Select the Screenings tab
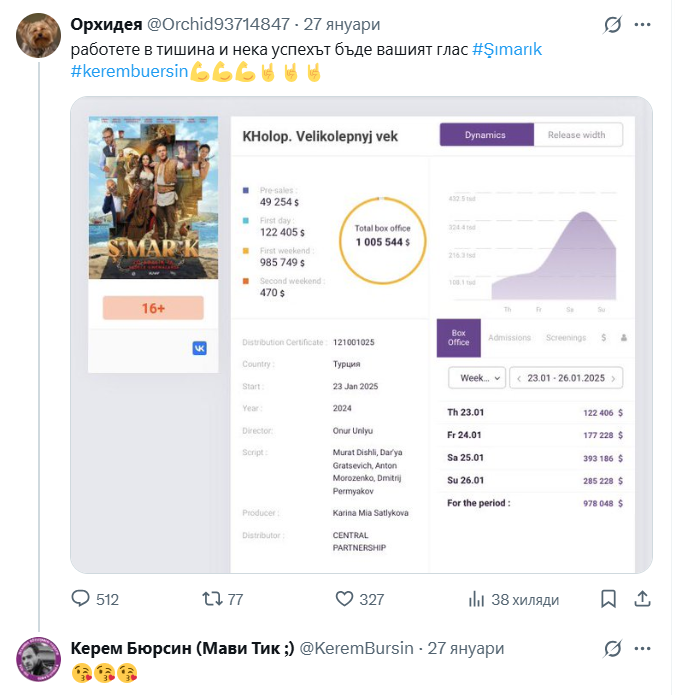Screen dimensions: 675x695 566,338
